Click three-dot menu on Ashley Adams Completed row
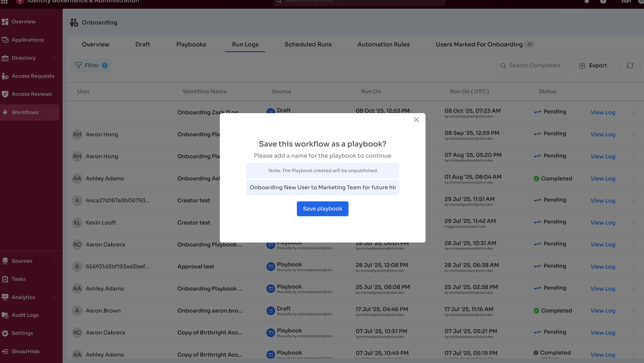 (634, 179)
